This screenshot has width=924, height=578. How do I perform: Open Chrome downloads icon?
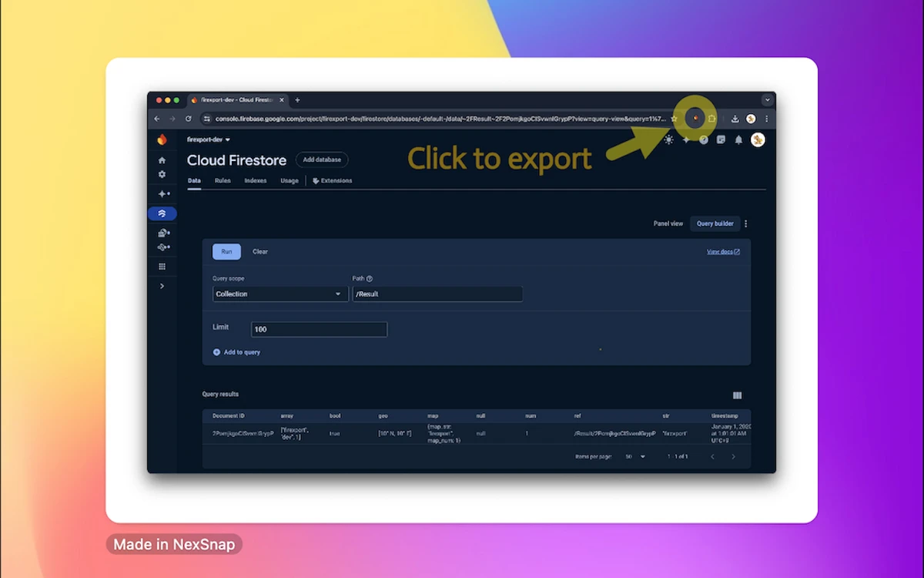735,119
